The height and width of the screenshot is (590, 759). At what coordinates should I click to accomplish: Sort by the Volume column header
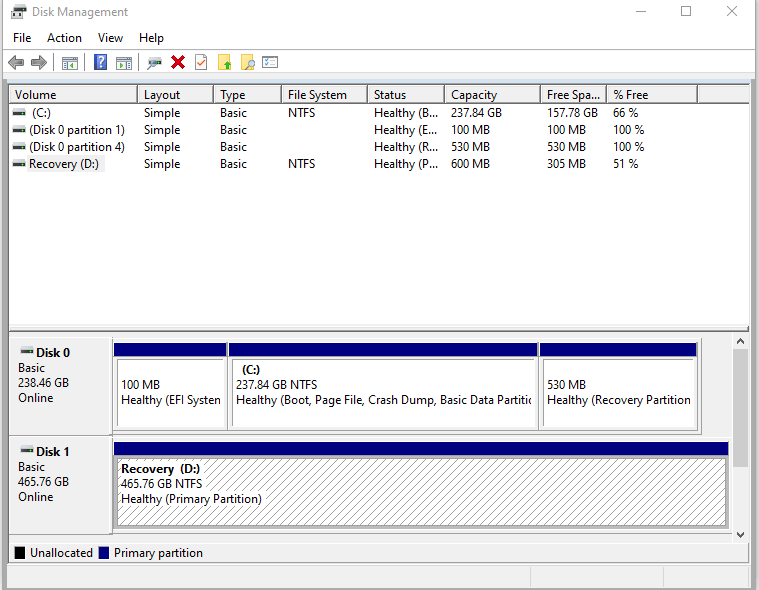point(73,94)
